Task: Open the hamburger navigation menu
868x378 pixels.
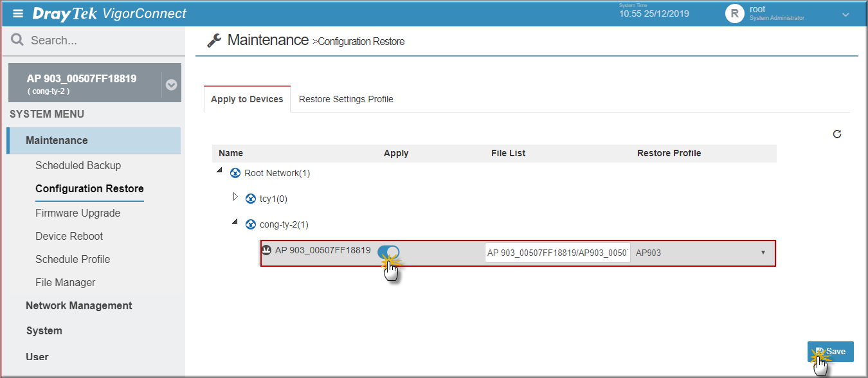Action: pyautogui.click(x=18, y=14)
